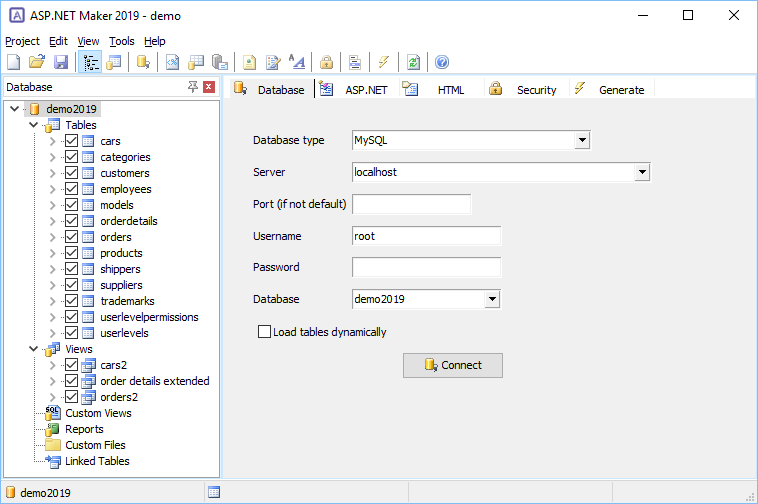
Task: Open the Database type dropdown
Action: (x=582, y=140)
